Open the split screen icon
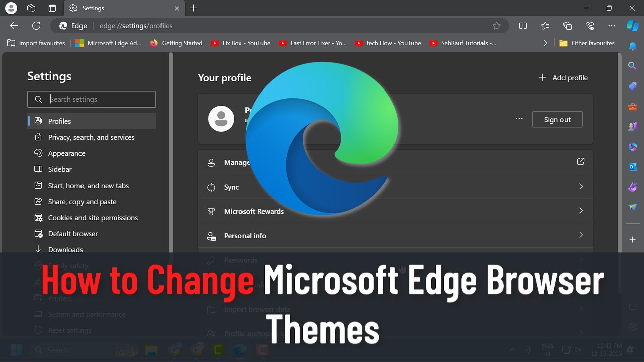The width and height of the screenshot is (644, 362). (x=523, y=26)
